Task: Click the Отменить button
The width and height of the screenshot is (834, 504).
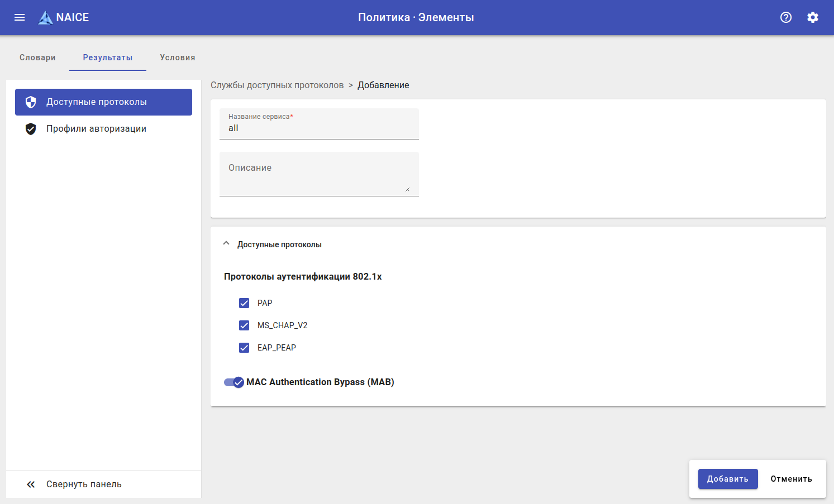Action: click(x=791, y=479)
